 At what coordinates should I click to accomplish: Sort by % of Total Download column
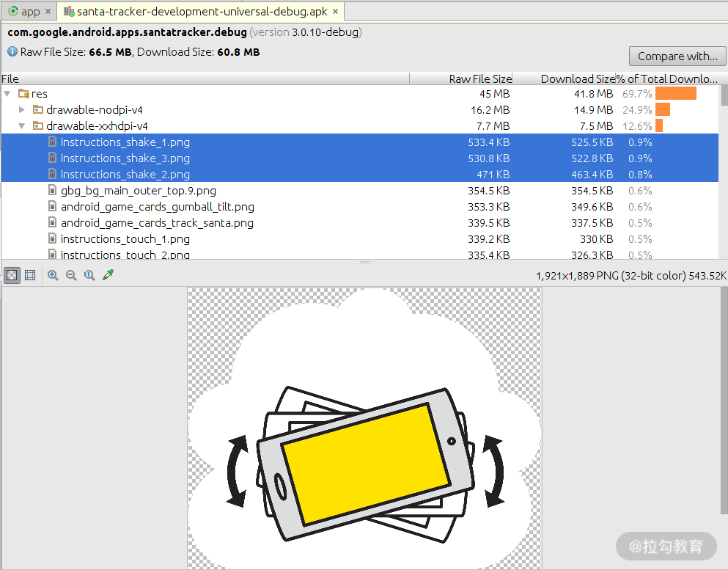pos(667,79)
